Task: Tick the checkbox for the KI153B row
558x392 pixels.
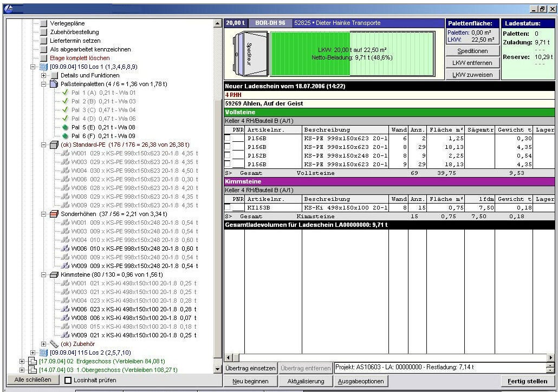Action: coord(228,207)
